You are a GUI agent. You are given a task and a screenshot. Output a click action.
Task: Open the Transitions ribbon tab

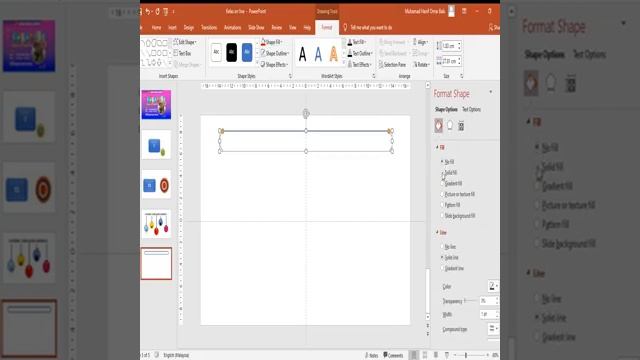tap(209, 27)
